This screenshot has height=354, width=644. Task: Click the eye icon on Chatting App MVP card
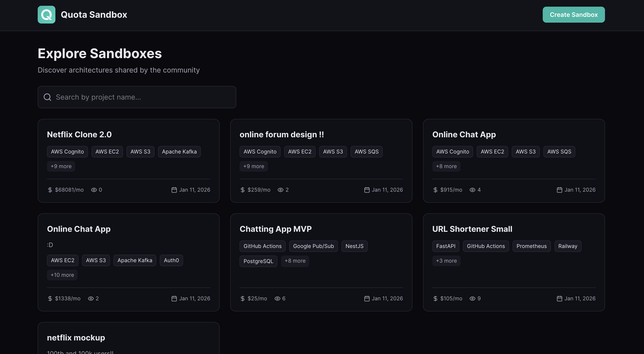click(277, 299)
